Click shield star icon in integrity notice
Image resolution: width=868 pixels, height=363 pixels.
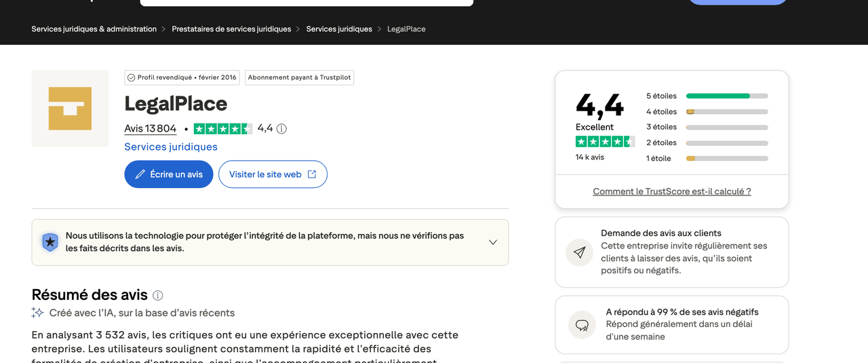[x=50, y=242]
